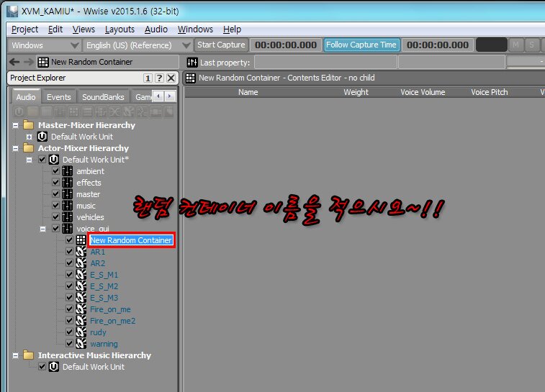Click the mixer icon beside Last property
Screen dimensions: 545x392
click(x=192, y=62)
